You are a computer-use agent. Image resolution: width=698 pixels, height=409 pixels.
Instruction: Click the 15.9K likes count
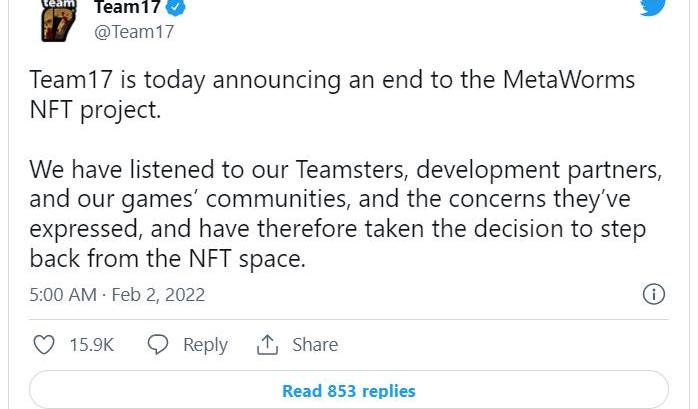(x=91, y=345)
